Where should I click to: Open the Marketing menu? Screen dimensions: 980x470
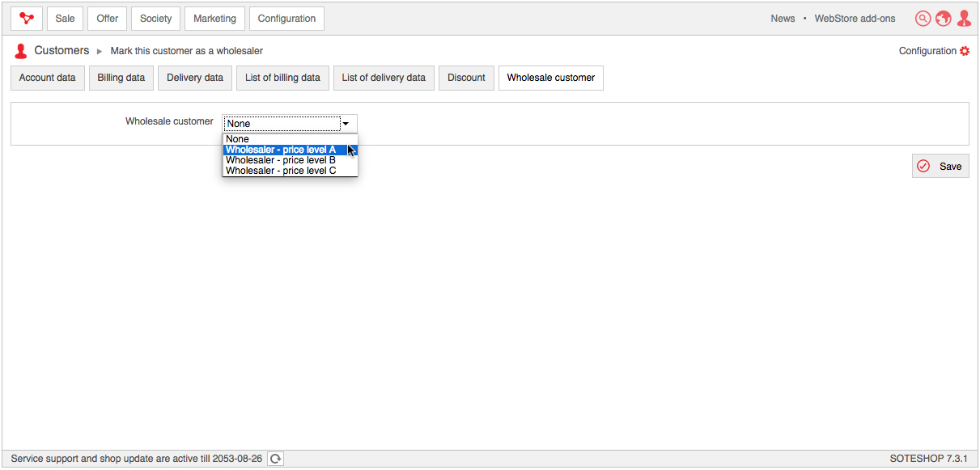[214, 19]
